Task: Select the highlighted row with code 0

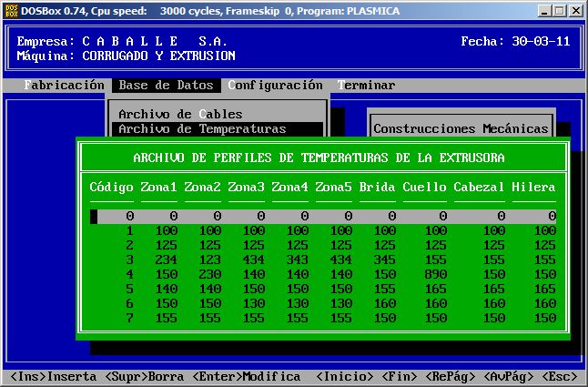Action: pos(323,217)
